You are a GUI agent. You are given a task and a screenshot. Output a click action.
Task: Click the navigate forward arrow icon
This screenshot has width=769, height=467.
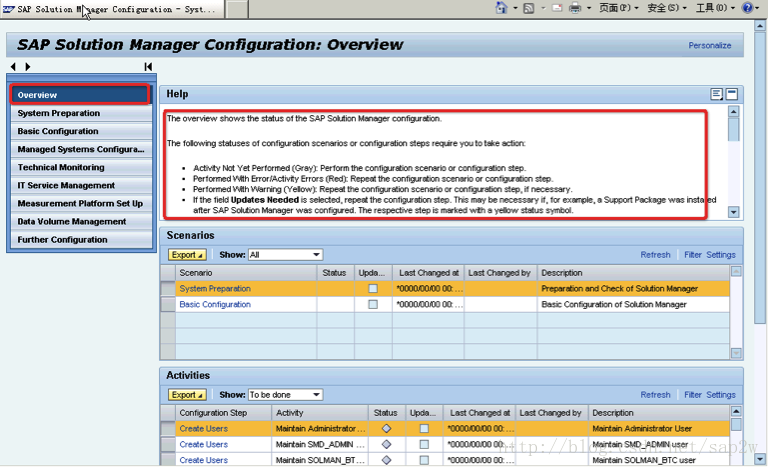[28, 67]
